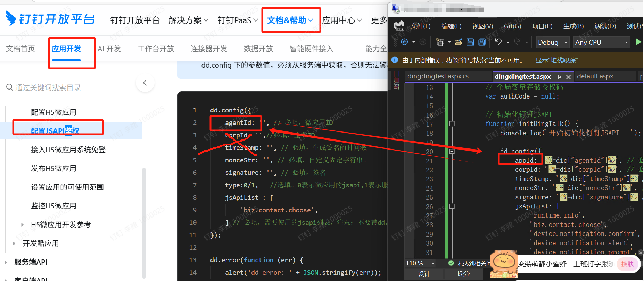Click the search magnifier icon in the sidebar

tap(10, 87)
